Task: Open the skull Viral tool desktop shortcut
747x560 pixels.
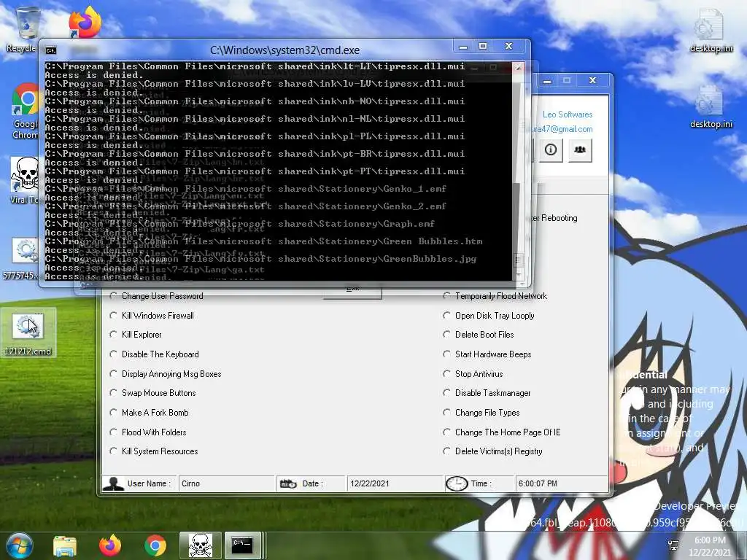Action: [24, 180]
